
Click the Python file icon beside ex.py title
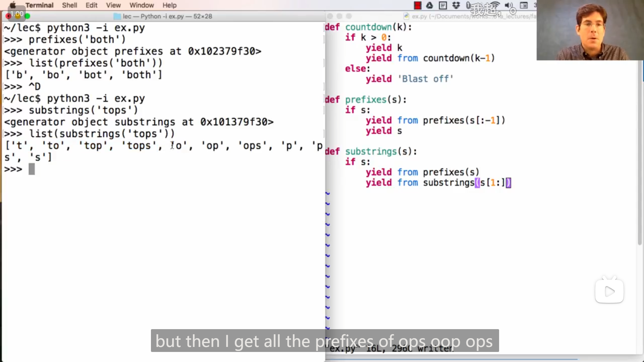407,16
